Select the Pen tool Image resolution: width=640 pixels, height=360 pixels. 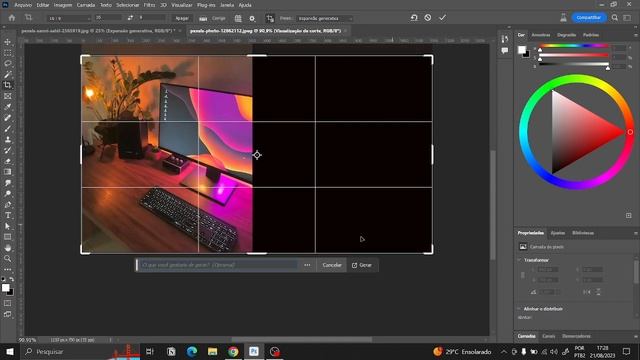8,204
